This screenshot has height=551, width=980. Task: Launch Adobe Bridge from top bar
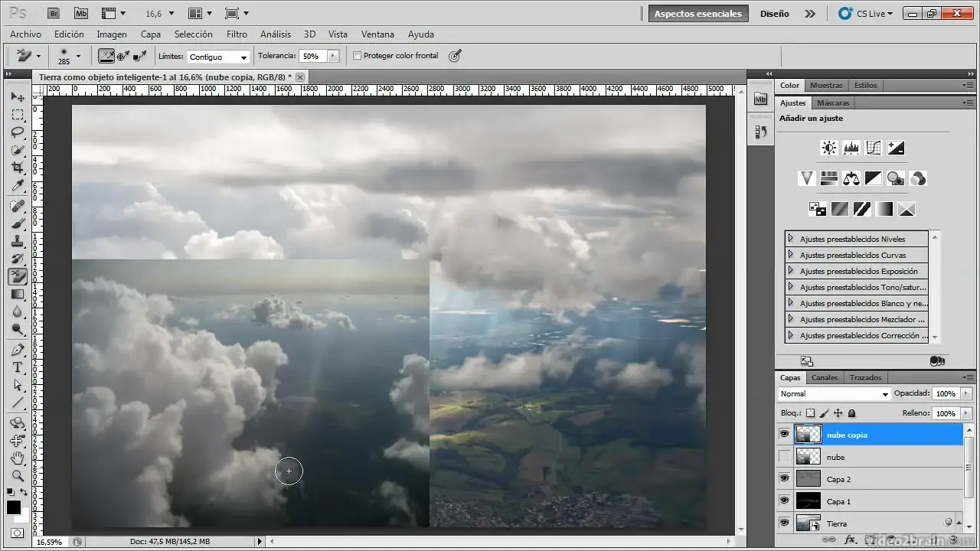click(54, 13)
